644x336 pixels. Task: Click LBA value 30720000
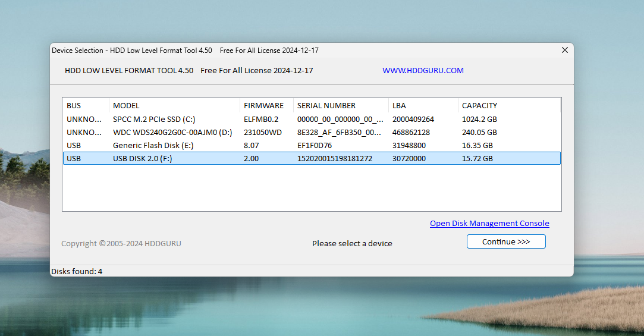click(x=409, y=159)
